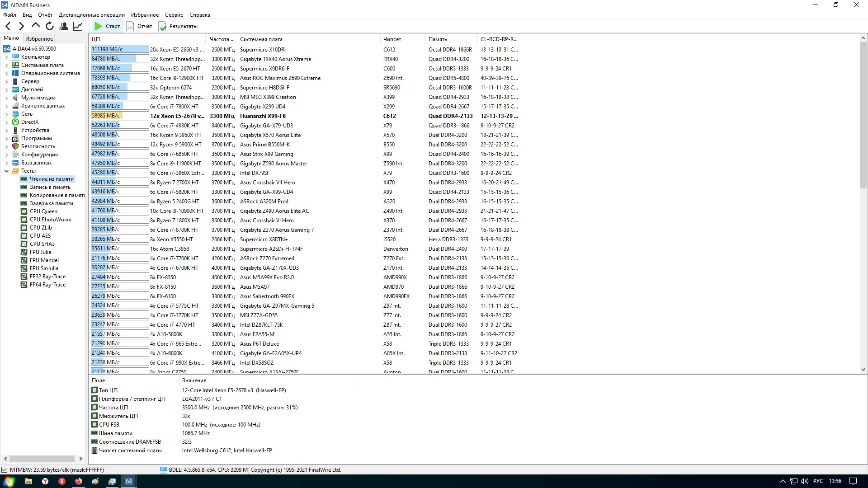Toggle the status bar MTMBW checkbox

tap(5, 470)
